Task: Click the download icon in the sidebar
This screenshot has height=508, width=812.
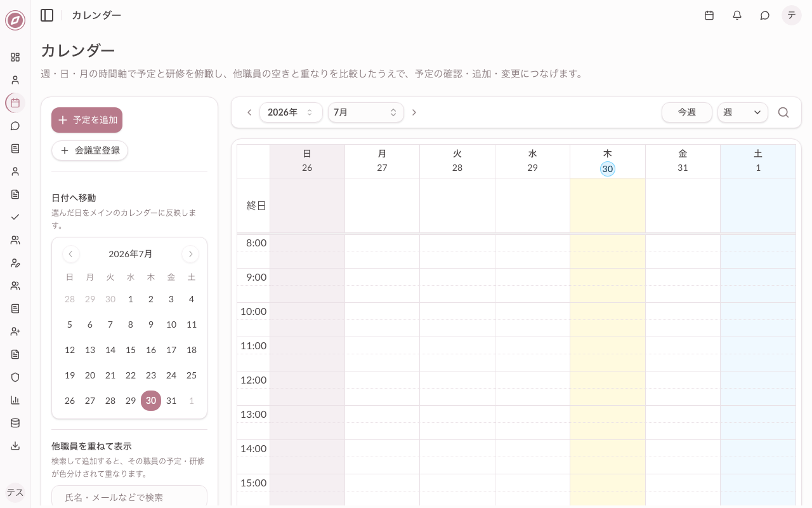Action: 15,446
